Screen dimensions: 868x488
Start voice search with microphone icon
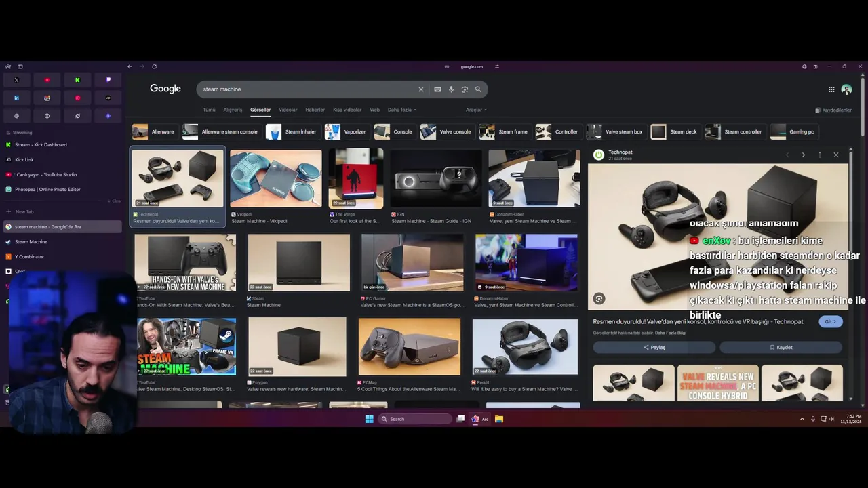[451, 89]
